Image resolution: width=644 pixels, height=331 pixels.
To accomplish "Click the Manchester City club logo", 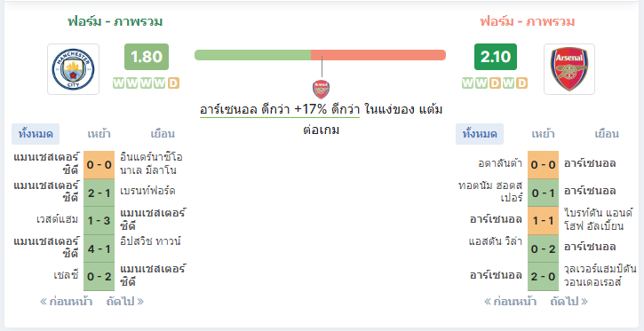I will (x=73, y=69).
